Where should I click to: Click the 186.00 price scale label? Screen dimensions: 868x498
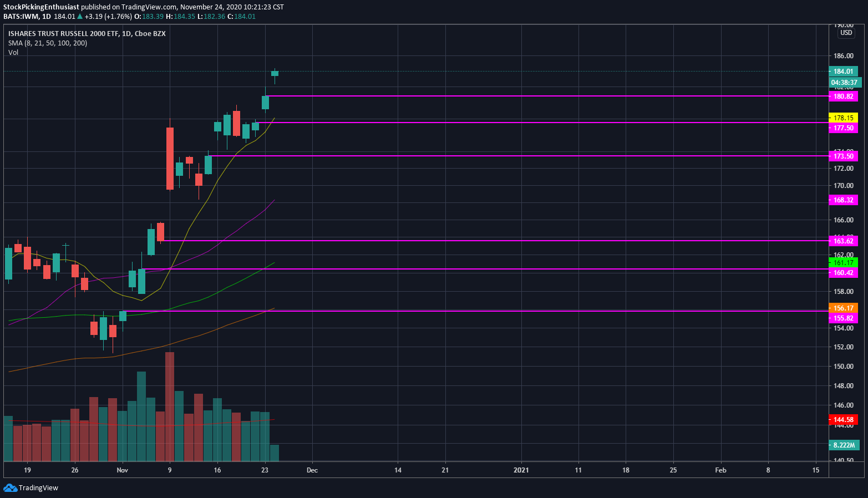843,56
